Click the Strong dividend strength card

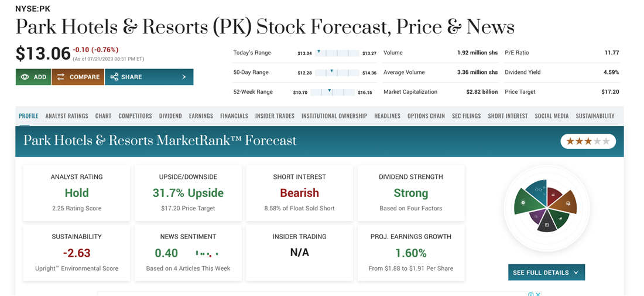(x=410, y=193)
